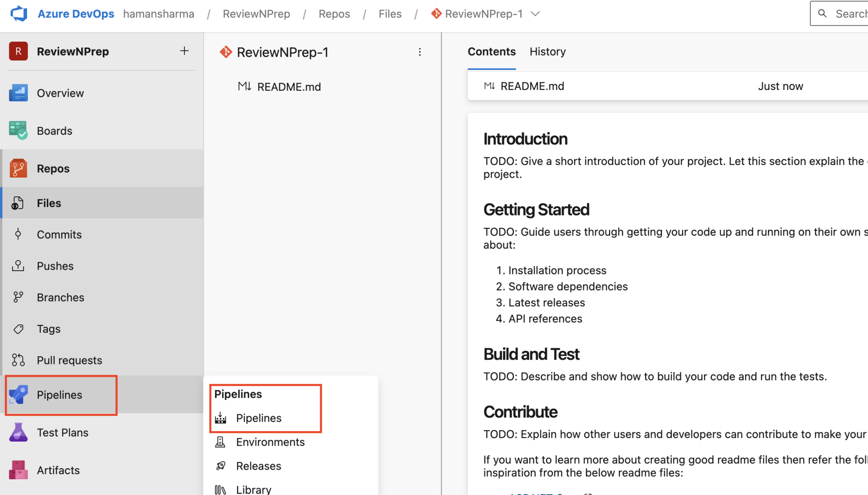Expand the ReviewNPrep-1 branch selector chevron
Image resolution: width=868 pixels, height=495 pixels.
[535, 14]
